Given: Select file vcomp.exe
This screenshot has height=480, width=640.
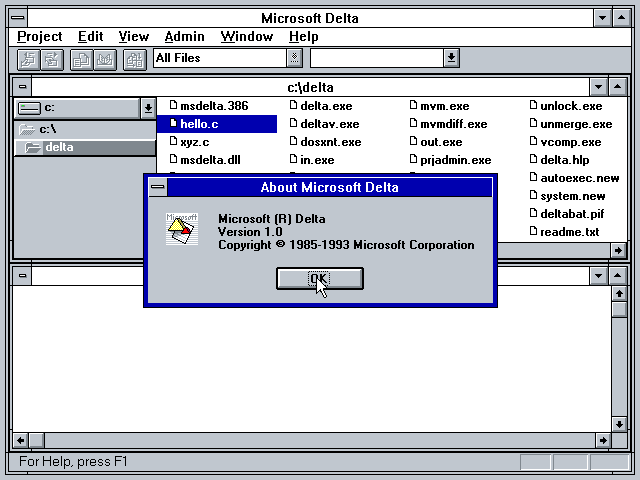Looking at the screenshot, I should pyautogui.click(x=571, y=142).
